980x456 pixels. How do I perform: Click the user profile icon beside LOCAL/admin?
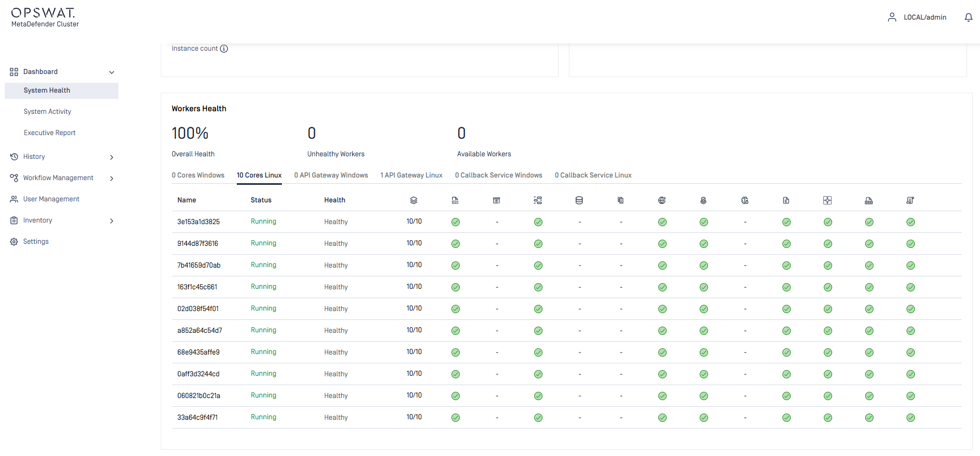pyautogui.click(x=892, y=18)
